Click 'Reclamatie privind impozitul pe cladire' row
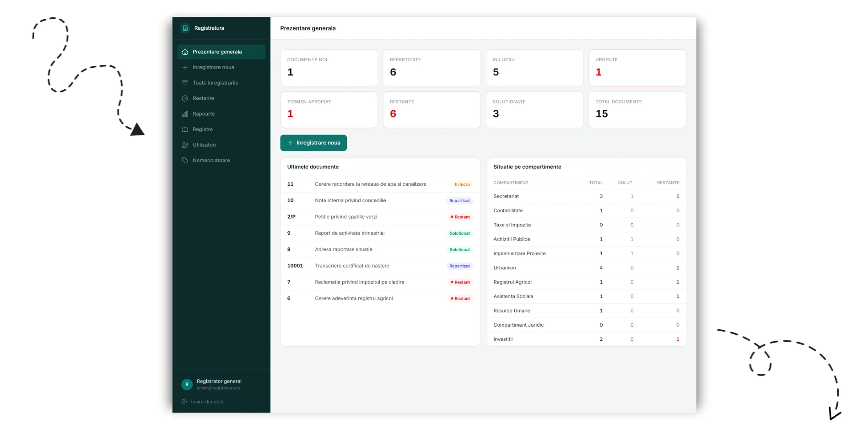The width and height of the screenshot is (868, 430). click(380, 282)
